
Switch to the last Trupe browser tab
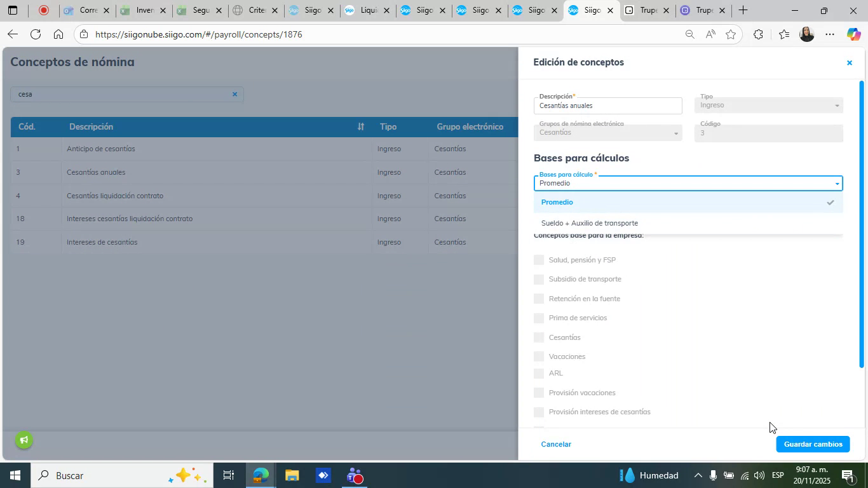tap(703, 10)
